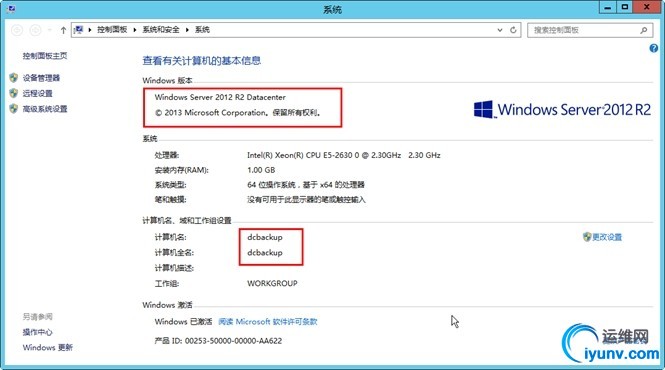This screenshot has height=370, width=665.
Task: Click the shield icon beside 远程设置
Action: (x=14, y=93)
